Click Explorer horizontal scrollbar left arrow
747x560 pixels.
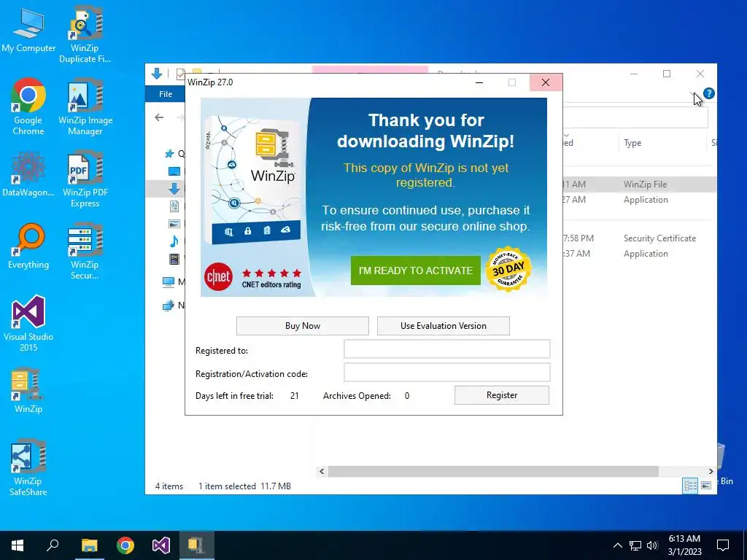click(322, 472)
